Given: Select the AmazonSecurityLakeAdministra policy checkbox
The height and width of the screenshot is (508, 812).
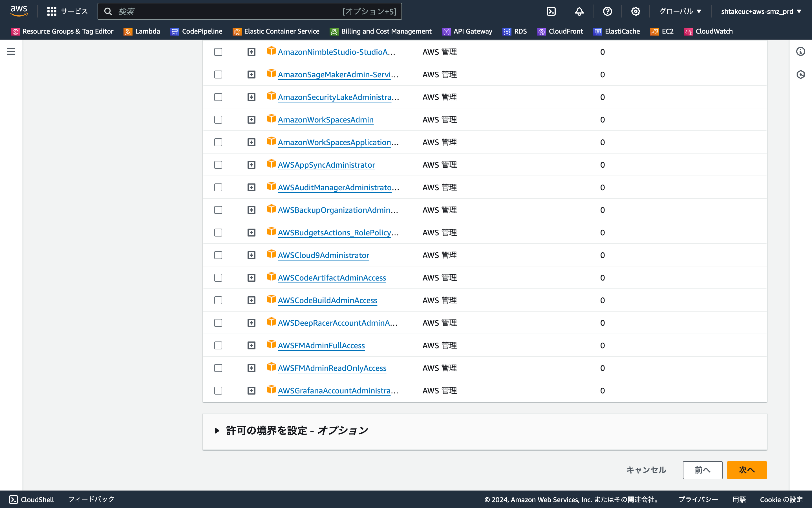Looking at the screenshot, I should coord(218,97).
